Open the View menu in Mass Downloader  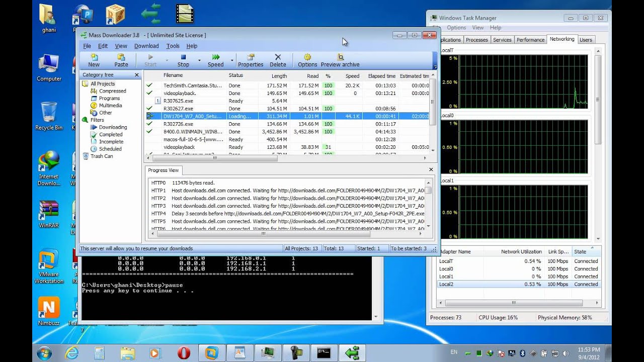pos(121,46)
